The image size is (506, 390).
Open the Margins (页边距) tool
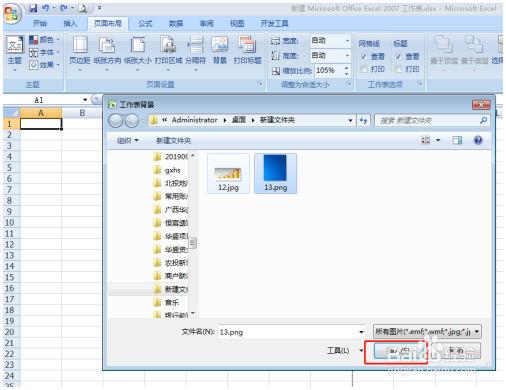point(80,50)
